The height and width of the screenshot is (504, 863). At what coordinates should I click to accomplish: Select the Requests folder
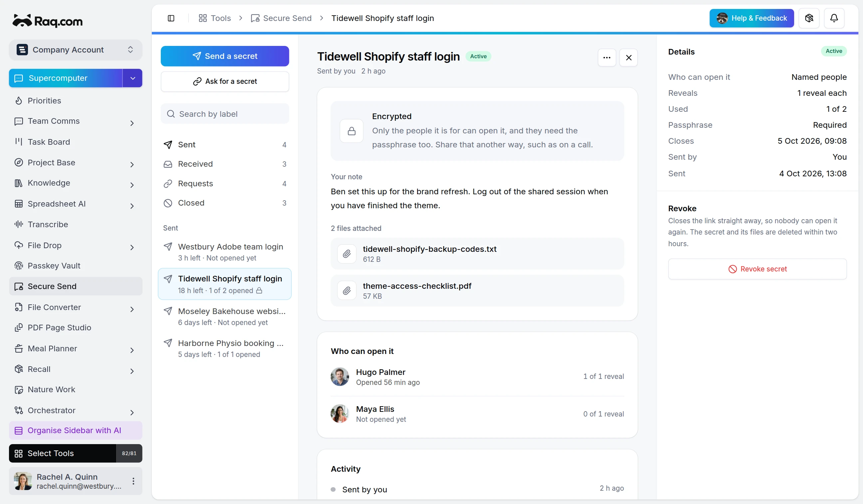[x=225, y=183]
